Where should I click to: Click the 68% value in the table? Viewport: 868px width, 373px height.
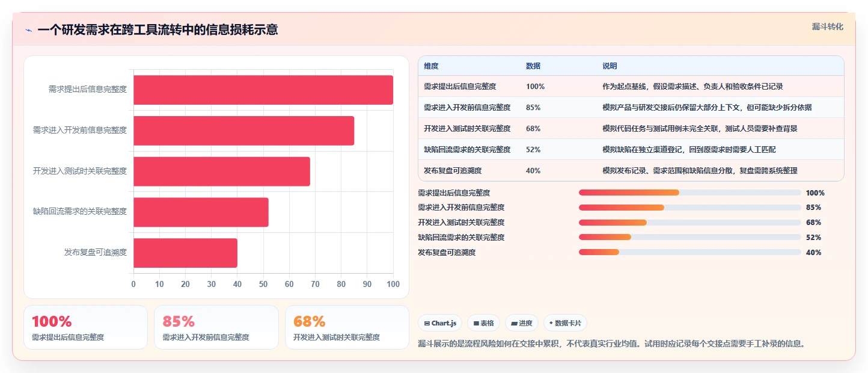click(x=533, y=129)
